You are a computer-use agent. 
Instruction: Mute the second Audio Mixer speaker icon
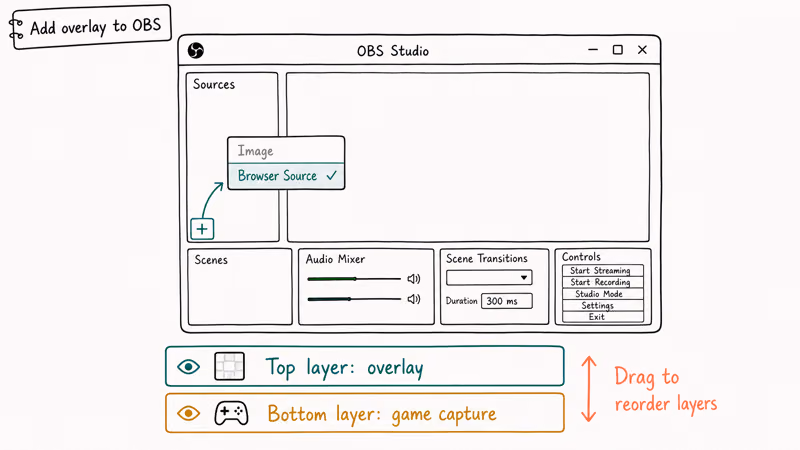coord(414,299)
